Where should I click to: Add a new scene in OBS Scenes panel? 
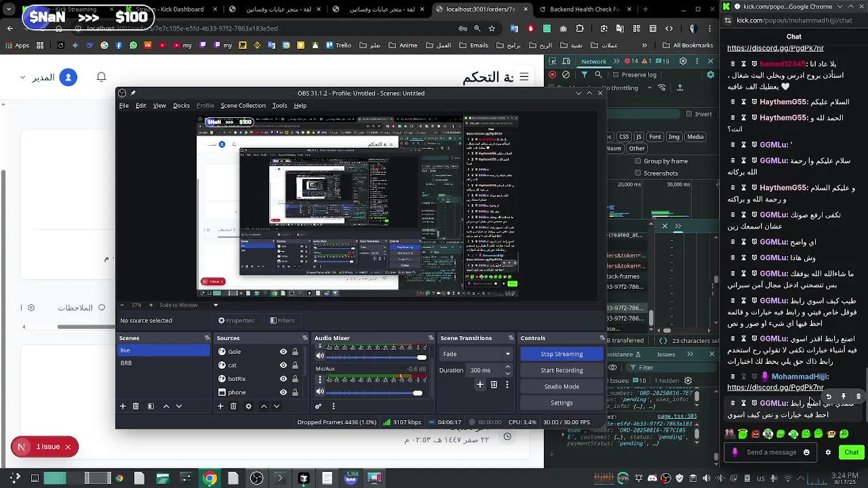[123, 406]
